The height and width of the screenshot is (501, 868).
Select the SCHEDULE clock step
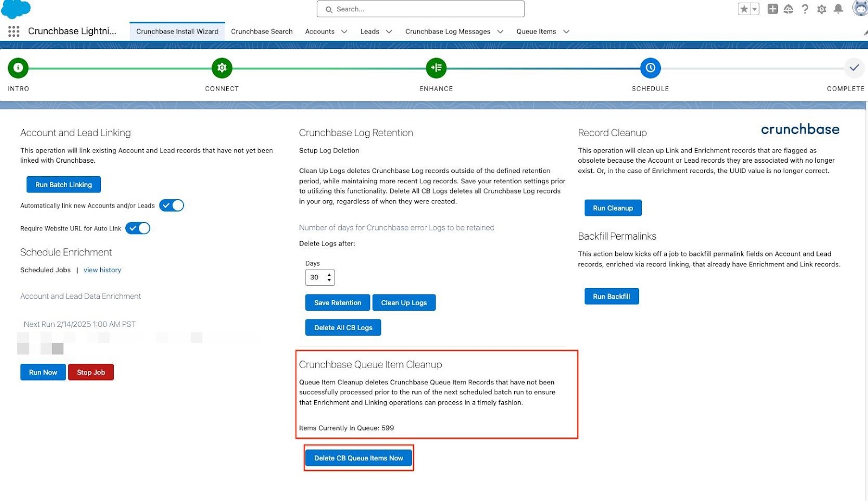[x=650, y=68]
